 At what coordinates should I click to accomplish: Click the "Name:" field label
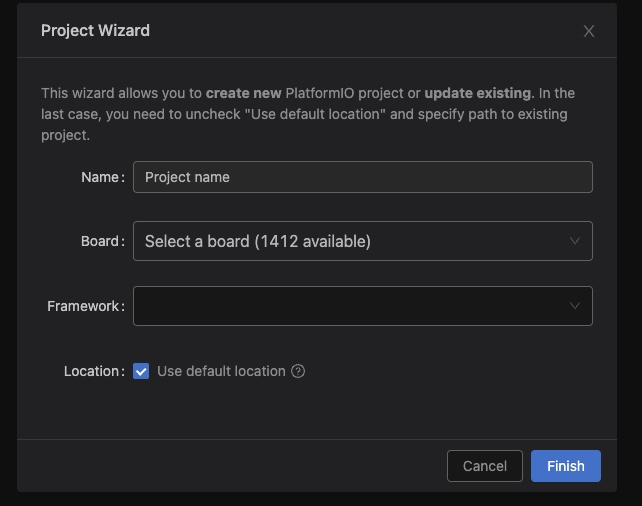(102, 177)
